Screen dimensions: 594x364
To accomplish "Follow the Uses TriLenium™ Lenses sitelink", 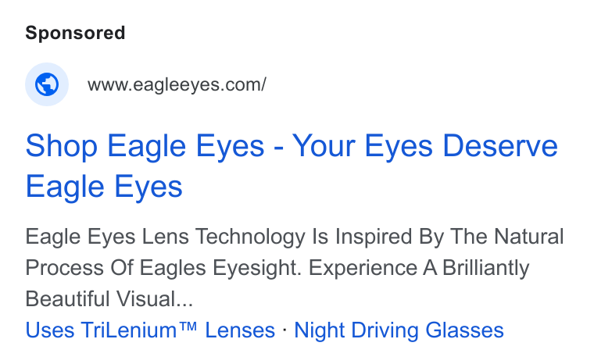I will [150, 330].
